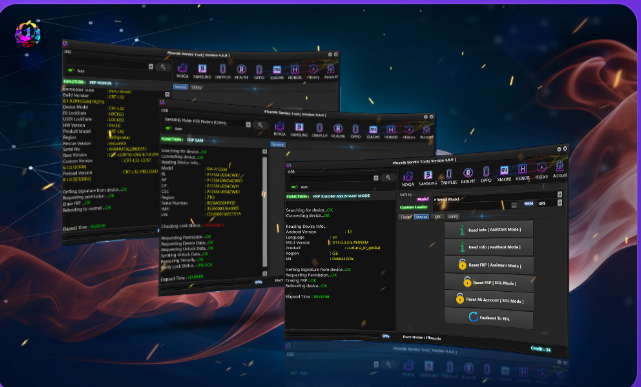Open History in back-left window
This screenshot has width=641, height=387.
click(313, 72)
